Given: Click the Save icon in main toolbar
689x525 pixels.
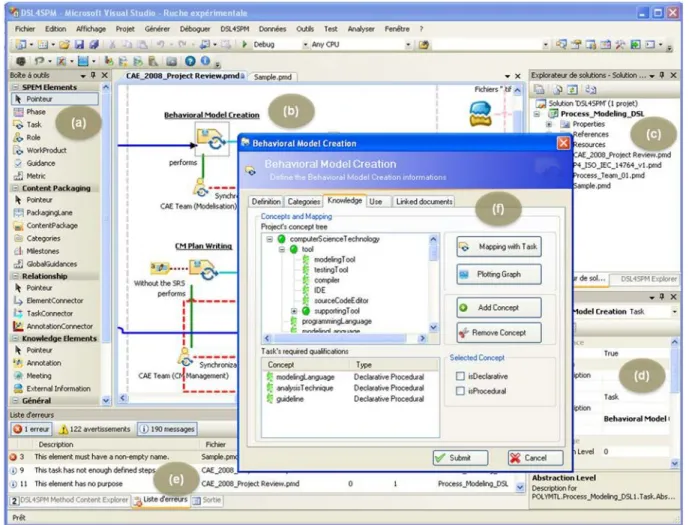Looking at the screenshot, I should pyautogui.click(x=79, y=44).
